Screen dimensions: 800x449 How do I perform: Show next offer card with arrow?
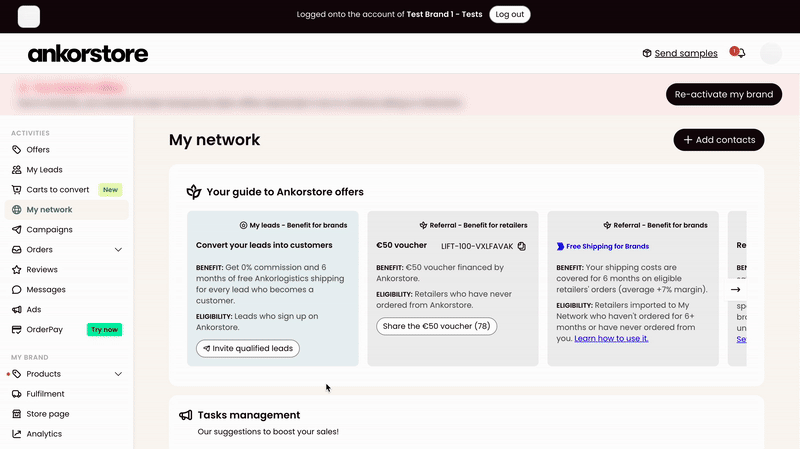[x=735, y=289]
